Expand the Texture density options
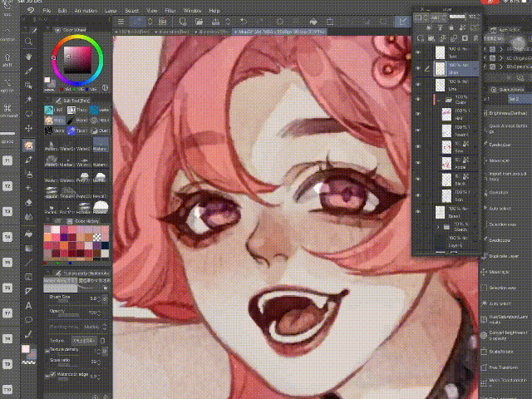Screen dimensions: 532x399 coord(47,351)
